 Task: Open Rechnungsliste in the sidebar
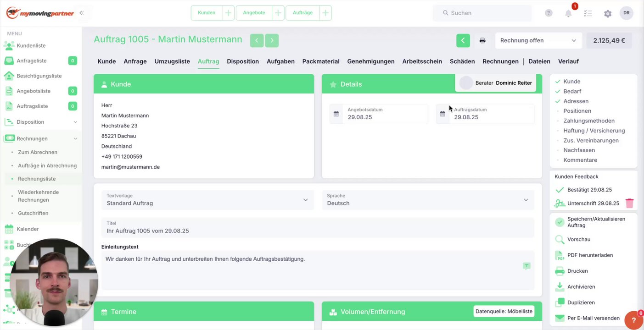pos(37,179)
